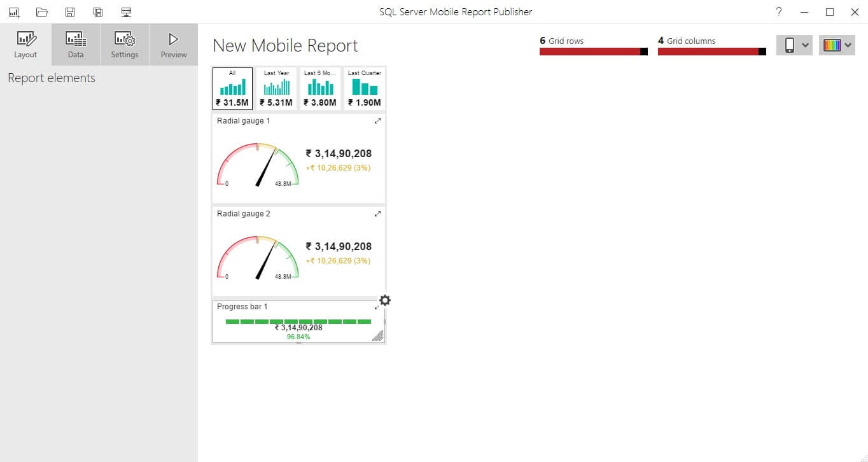Viewport: 868px width, 462px height.
Task: Open Progress bar 1 gear settings
Action: [385, 300]
